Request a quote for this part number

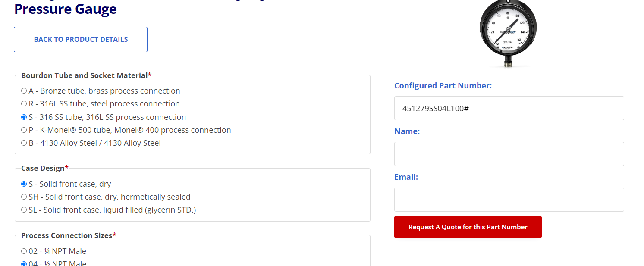tap(468, 227)
